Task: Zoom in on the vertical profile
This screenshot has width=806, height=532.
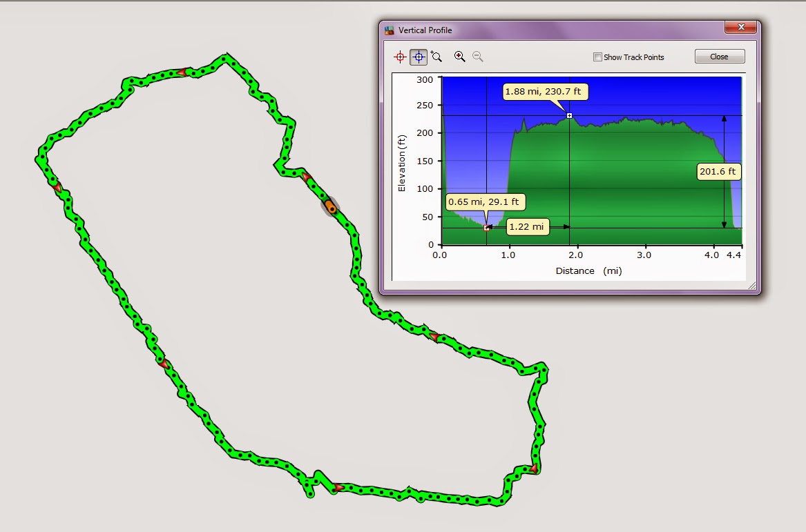Action: pyautogui.click(x=459, y=57)
